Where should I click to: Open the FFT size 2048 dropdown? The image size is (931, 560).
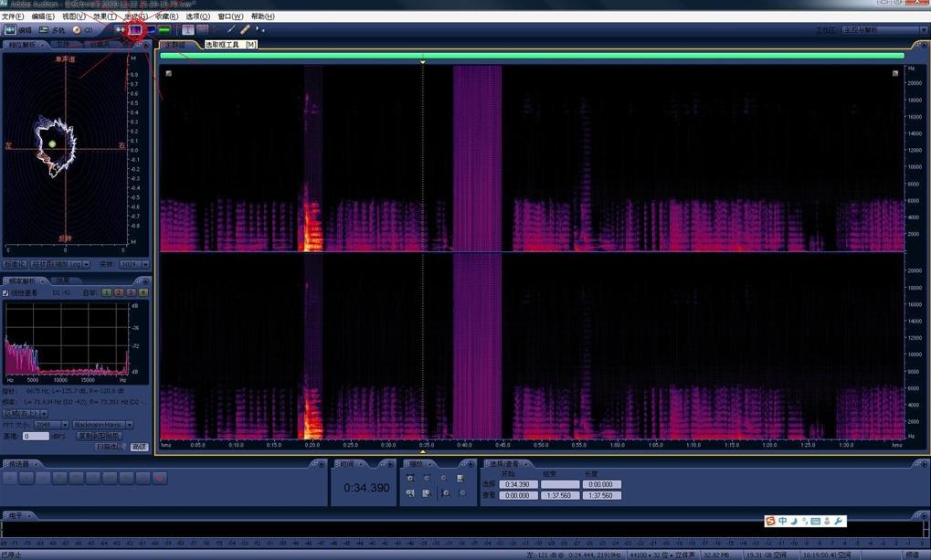tap(50, 425)
